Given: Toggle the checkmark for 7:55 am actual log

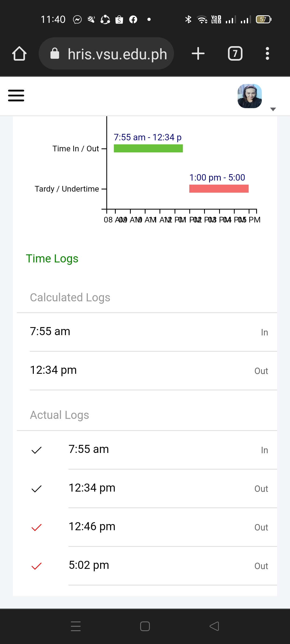Looking at the screenshot, I should pos(37,450).
